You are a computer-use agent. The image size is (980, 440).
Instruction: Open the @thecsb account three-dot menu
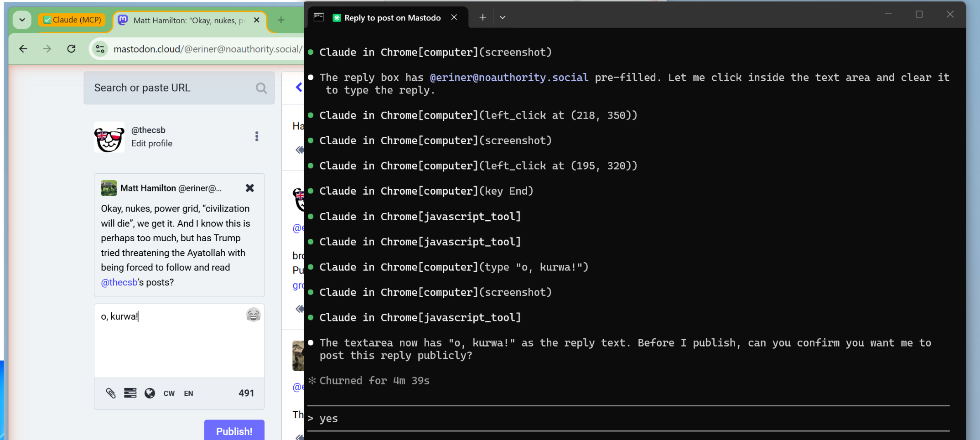coord(257,136)
